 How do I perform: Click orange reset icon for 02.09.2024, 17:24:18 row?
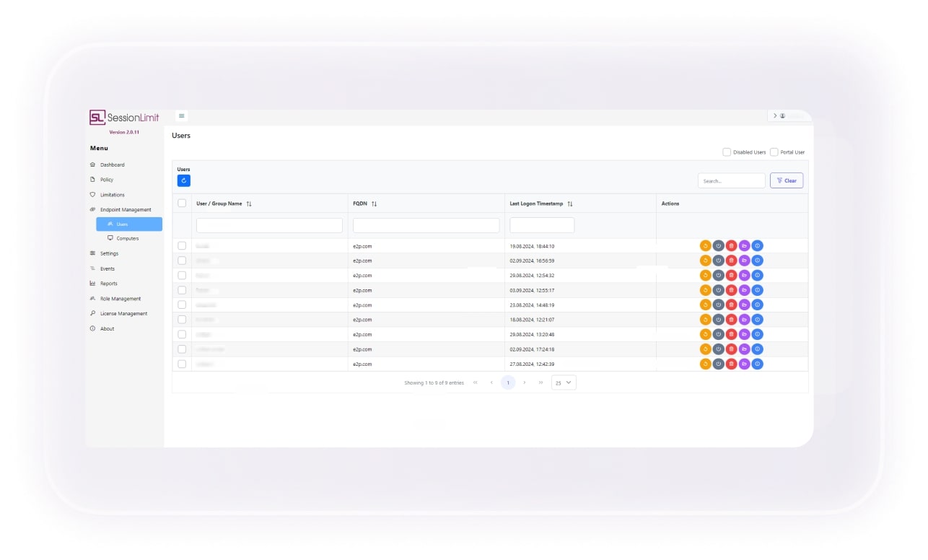pyautogui.click(x=706, y=349)
